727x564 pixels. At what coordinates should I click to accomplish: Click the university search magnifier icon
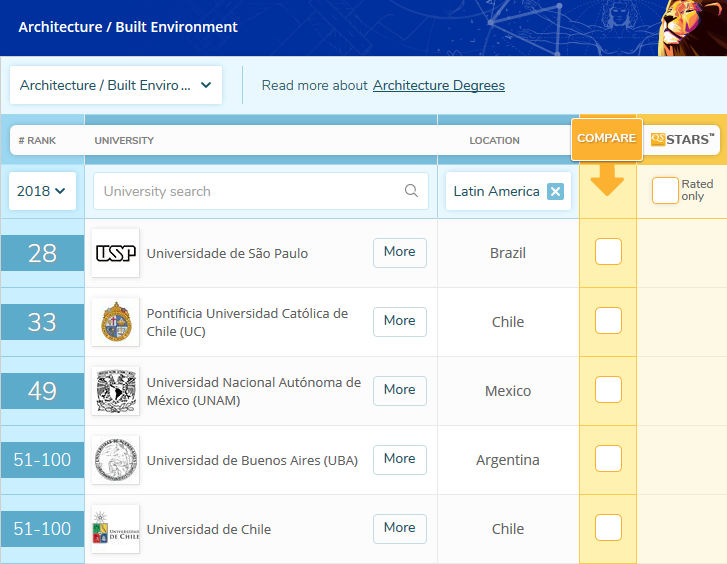coord(411,191)
